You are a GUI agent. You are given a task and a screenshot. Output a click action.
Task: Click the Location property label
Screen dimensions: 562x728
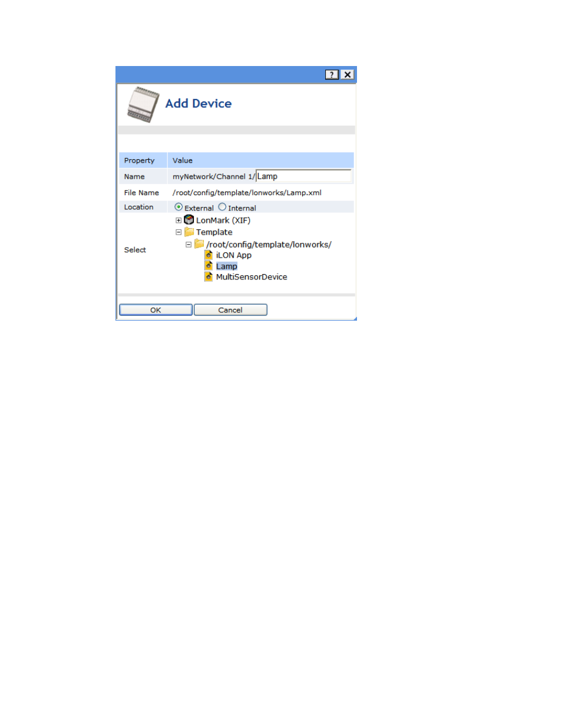139,207
